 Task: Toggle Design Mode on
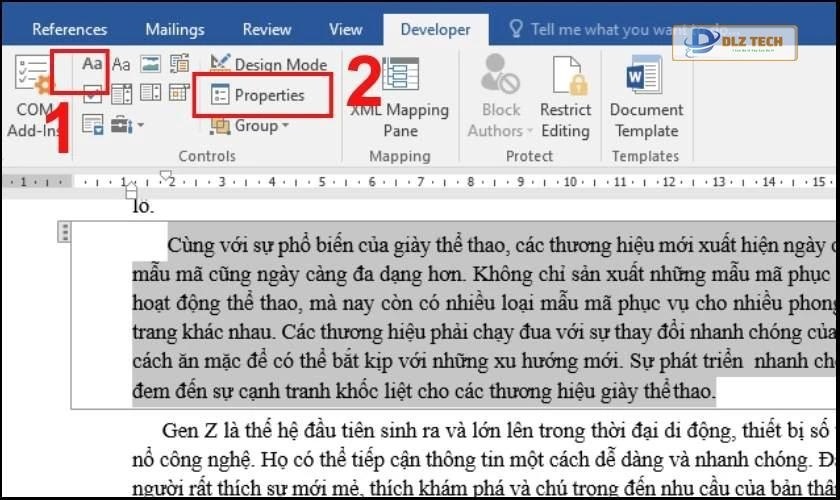269,65
